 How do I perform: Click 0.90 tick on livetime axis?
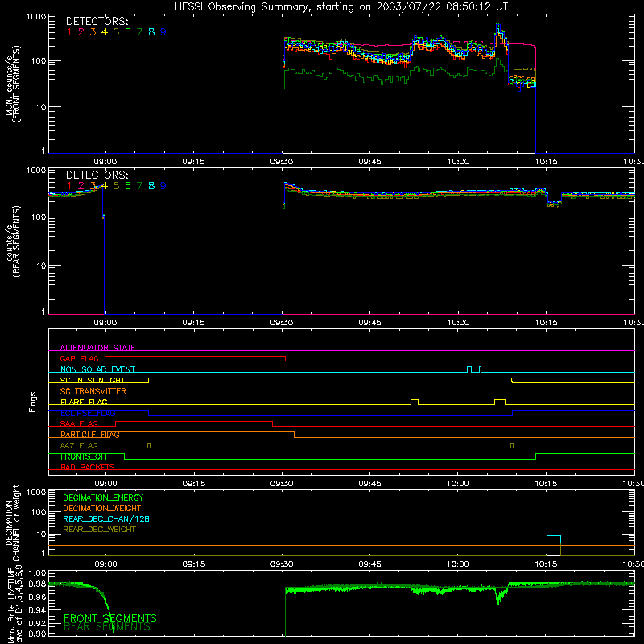pos(37,634)
